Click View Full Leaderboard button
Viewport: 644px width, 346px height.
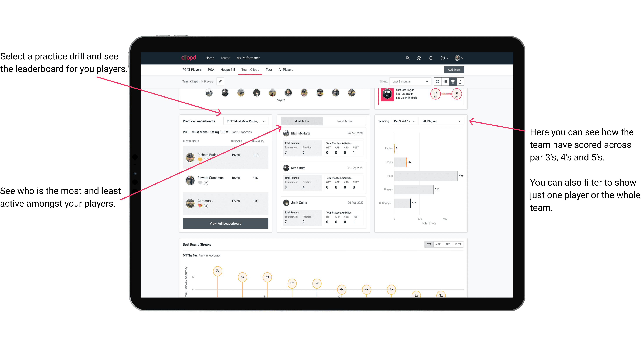[x=225, y=223]
